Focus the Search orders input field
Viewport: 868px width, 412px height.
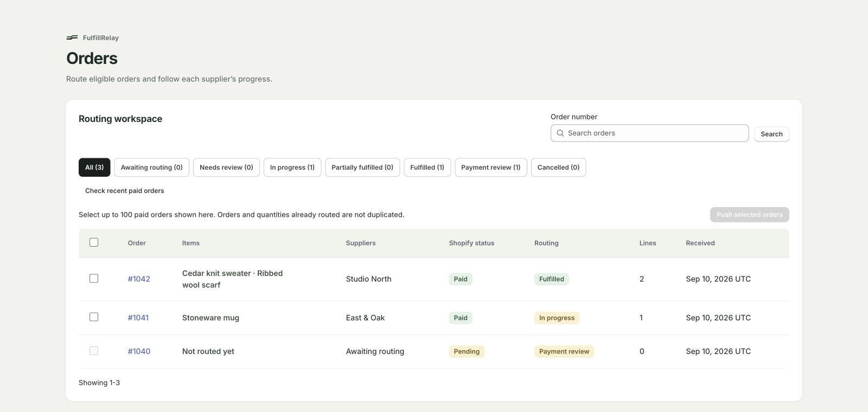[649, 133]
